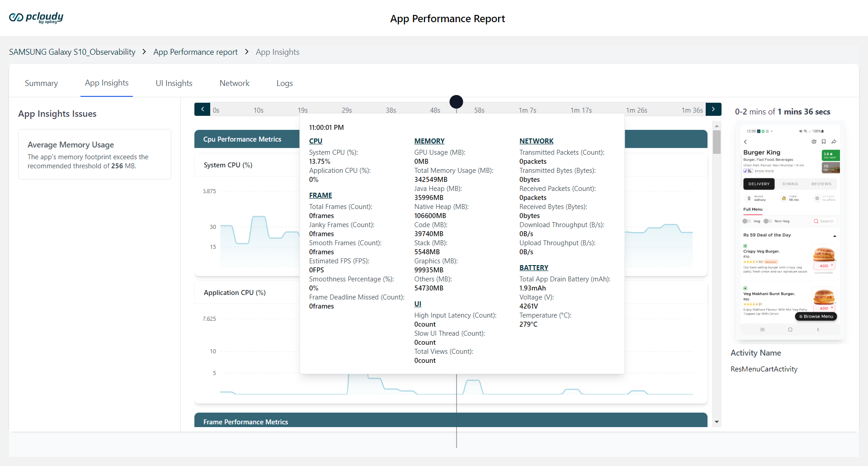Viewport: 868px width, 466px height.
Task: Tap the camera add-photo icon in the phone preview
Action: pyautogui.click(x=814, y=142)
